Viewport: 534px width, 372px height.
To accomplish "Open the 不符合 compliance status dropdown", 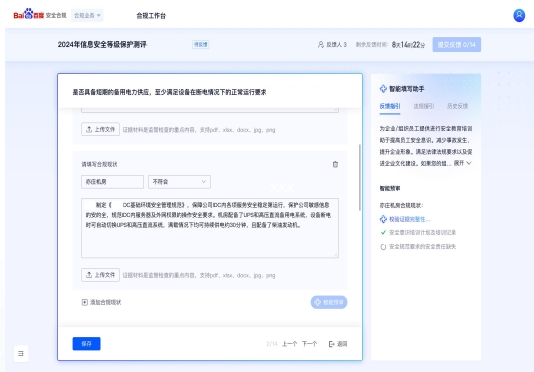I will 179,182.
